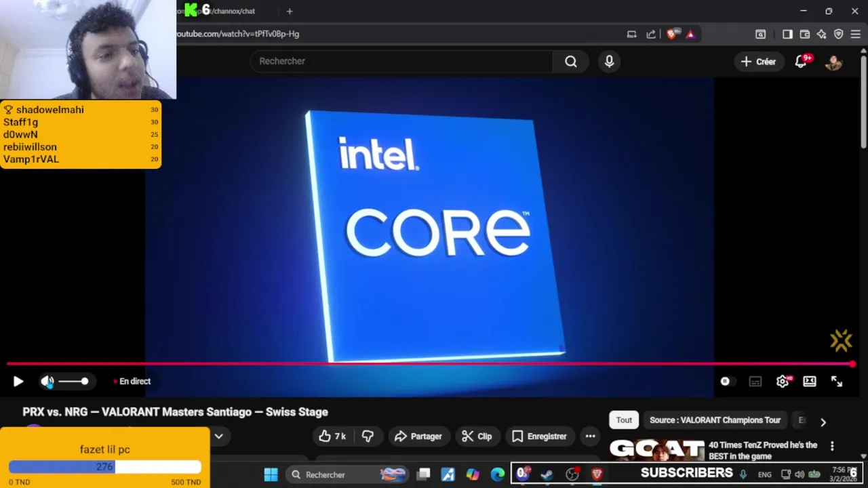Open more actions ellipsis under video
The width and height of the screenshot is (868, 488).
point(591,436)
